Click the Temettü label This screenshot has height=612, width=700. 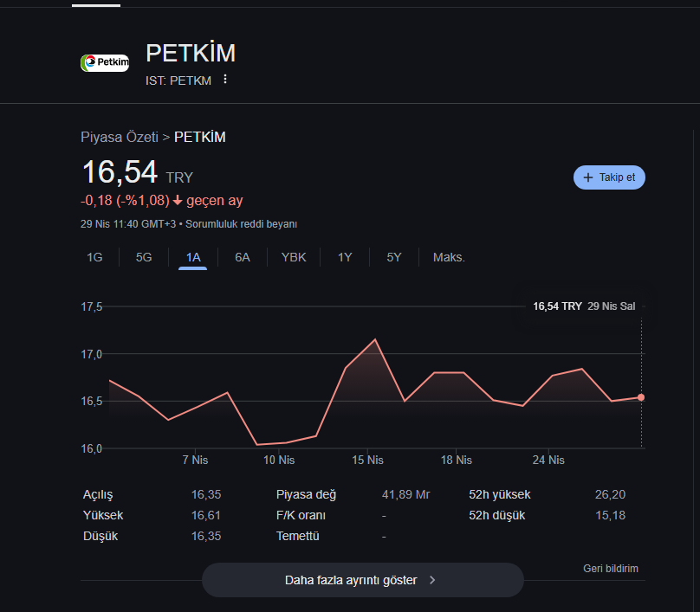[x=298, y=536]
